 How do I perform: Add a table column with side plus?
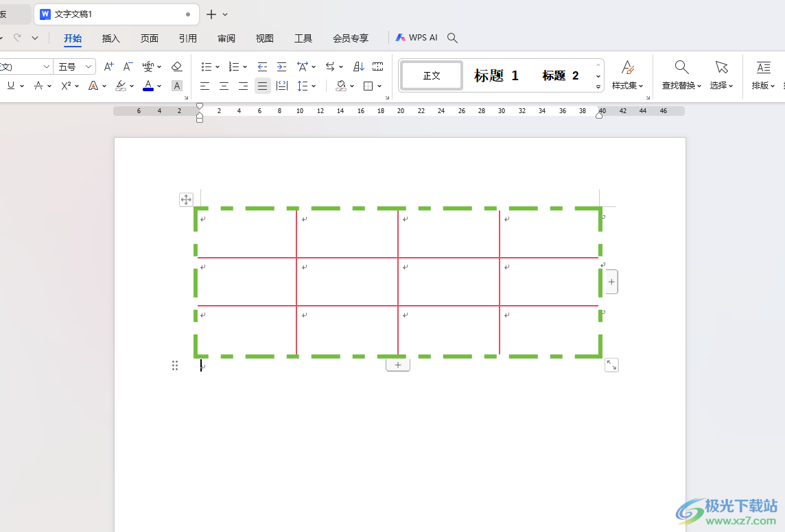(611, 282)
